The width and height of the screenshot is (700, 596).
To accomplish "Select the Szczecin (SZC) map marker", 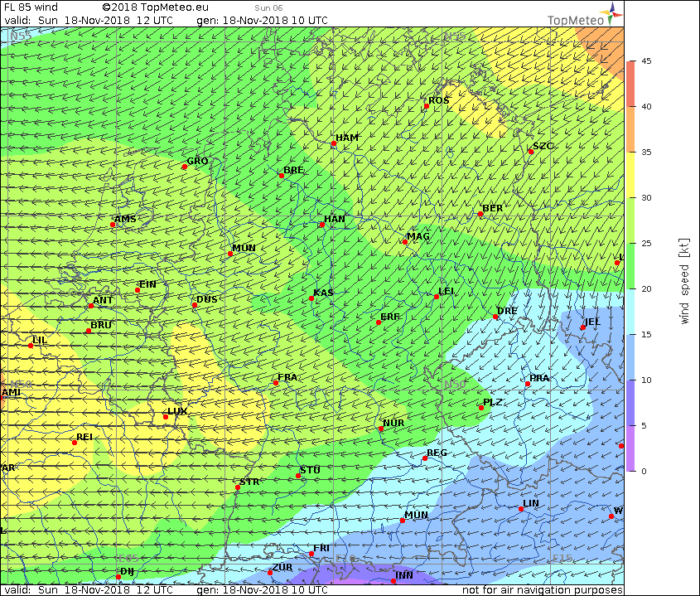I will point(531,151).
